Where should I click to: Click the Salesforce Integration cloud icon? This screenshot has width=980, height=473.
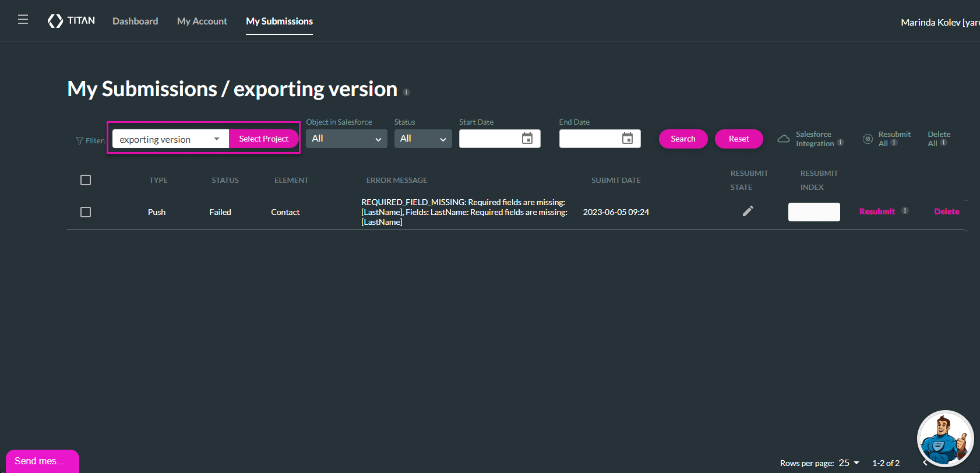click(784, 139)
